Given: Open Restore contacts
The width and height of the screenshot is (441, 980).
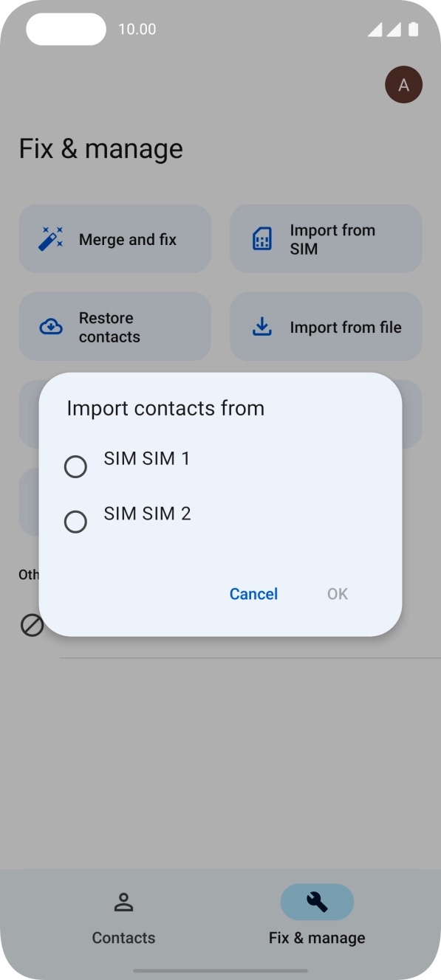Looking at the screenshot, I should (114, 325).
